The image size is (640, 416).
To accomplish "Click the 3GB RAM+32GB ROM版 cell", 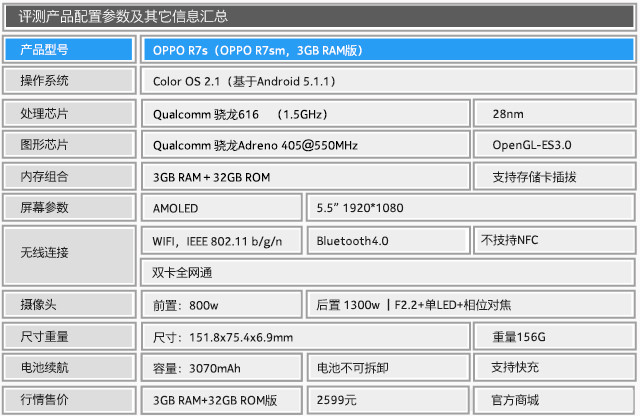I will coord(222,400).
